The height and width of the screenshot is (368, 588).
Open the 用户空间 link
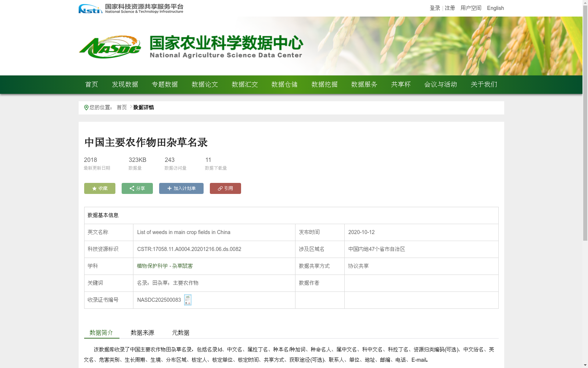click(471, 8)
